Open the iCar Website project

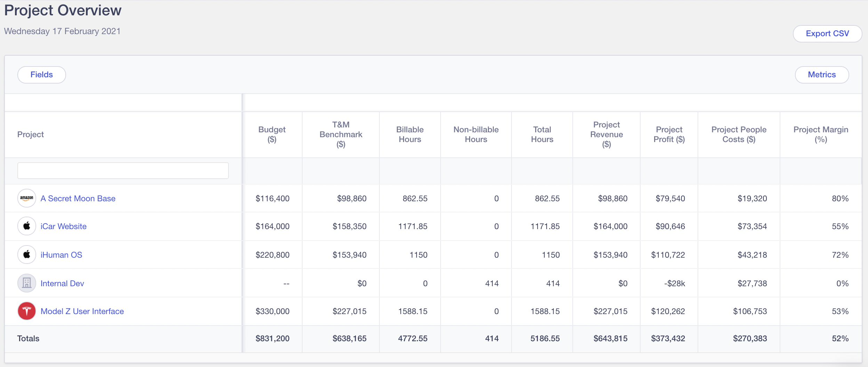coord(63,226)
